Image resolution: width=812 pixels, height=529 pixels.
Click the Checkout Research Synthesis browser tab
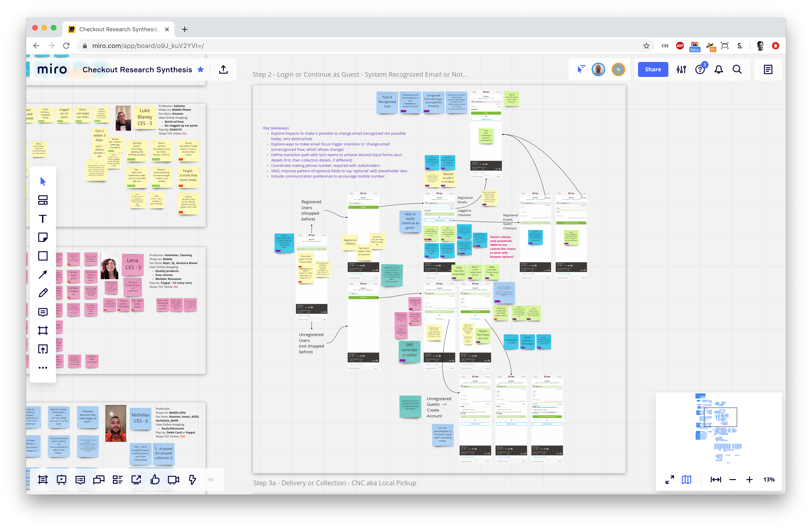[119, 29]
